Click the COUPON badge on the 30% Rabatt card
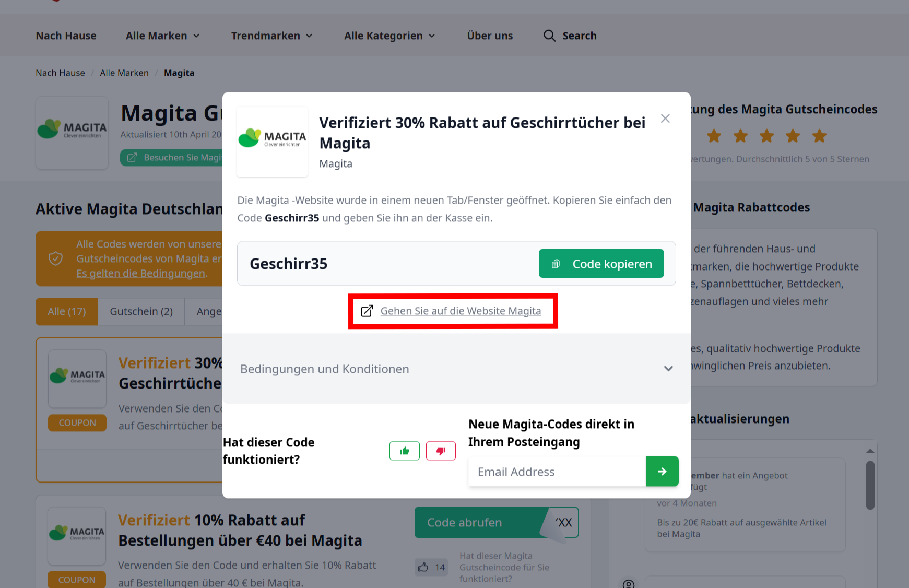Image resolution: width=909 pixels, height=588 pixels. click(x=77, y=423)
